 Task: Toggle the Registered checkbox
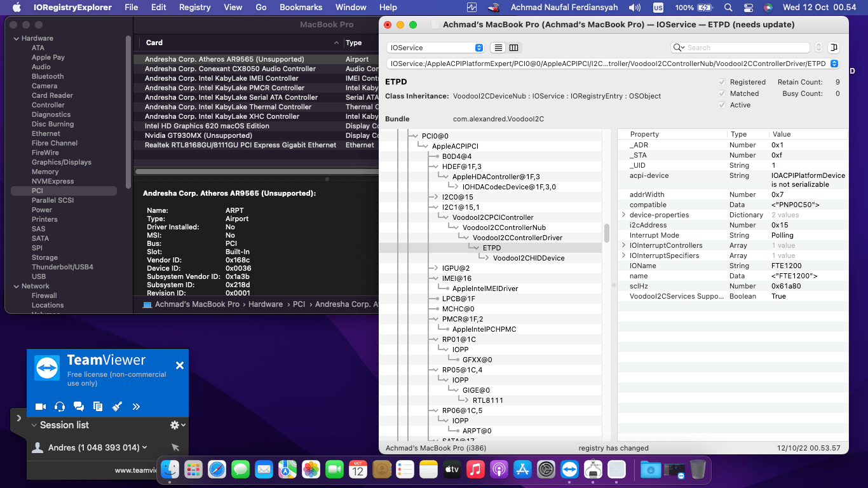click(x=722, y=82)
